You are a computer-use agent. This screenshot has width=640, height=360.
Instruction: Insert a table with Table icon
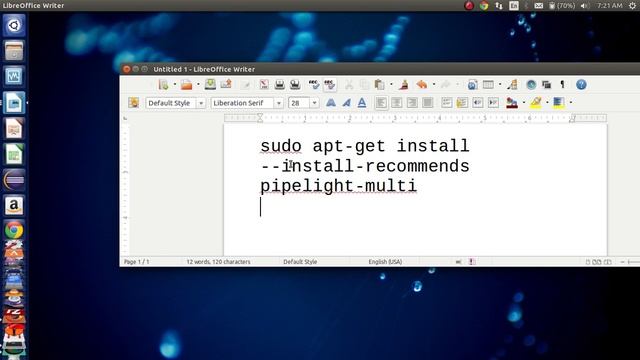[x=488, y=84]
